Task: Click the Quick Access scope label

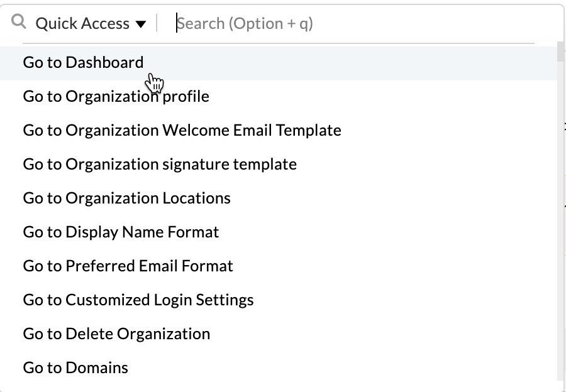Action: [x=82, y=24]
